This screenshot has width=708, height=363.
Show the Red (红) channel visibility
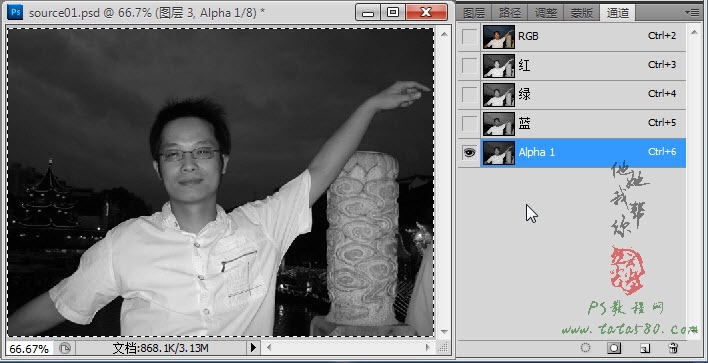470,66
